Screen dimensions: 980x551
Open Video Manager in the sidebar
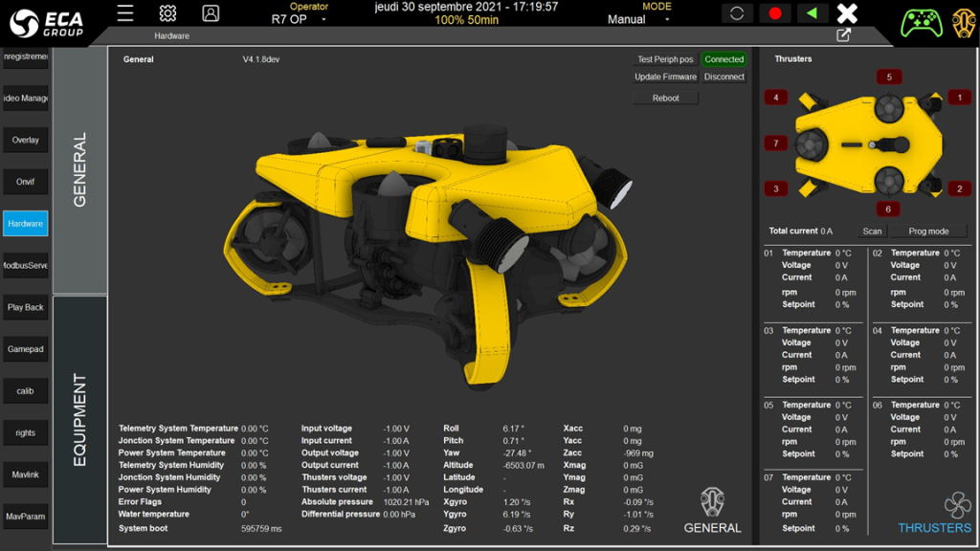[x=25, y=99]
